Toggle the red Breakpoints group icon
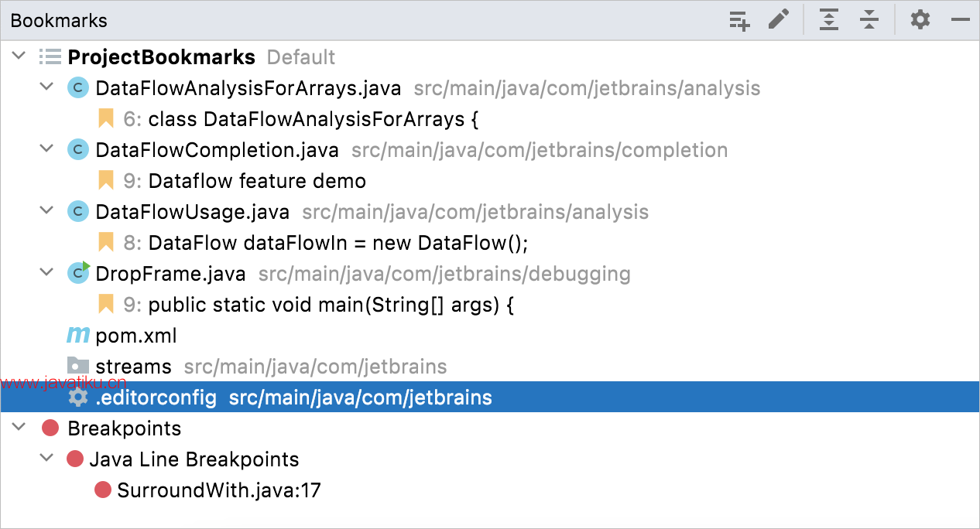980x529 pixels. tap(50, 428)
